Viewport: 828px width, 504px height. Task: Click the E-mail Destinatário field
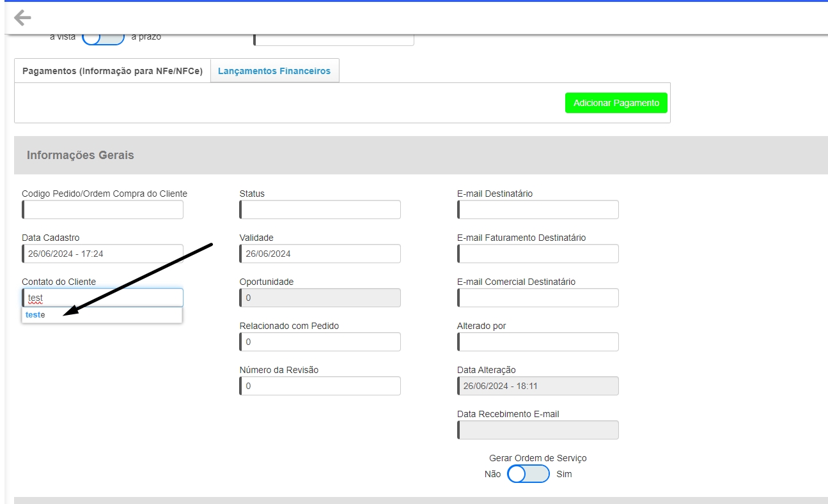click(x=538, y=210)
